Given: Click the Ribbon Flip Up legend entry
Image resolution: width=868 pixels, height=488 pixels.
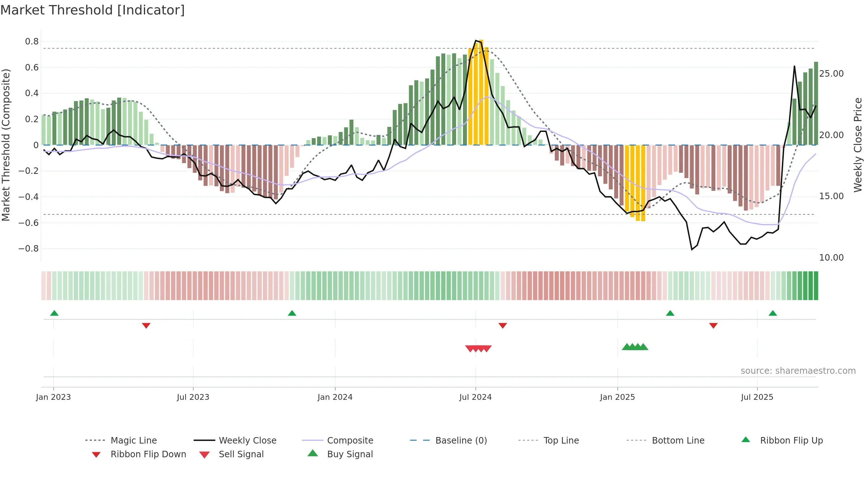Looking at the screenshot, I should tap(782, 440).
